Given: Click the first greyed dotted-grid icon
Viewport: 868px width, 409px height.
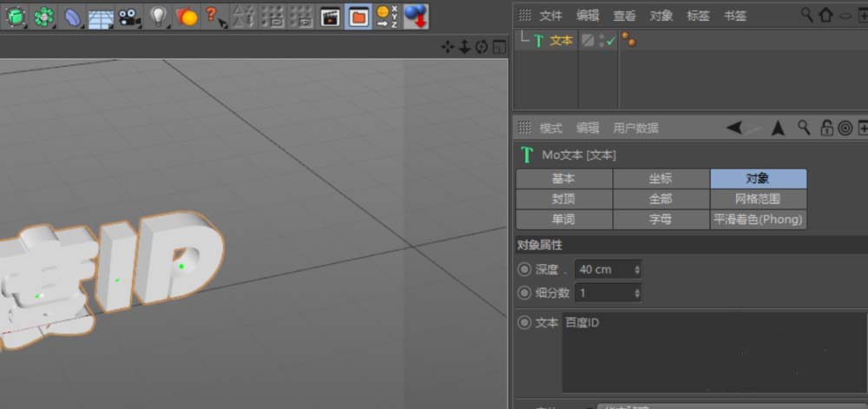Looking at the screenshot, I should tap(273, 16).
